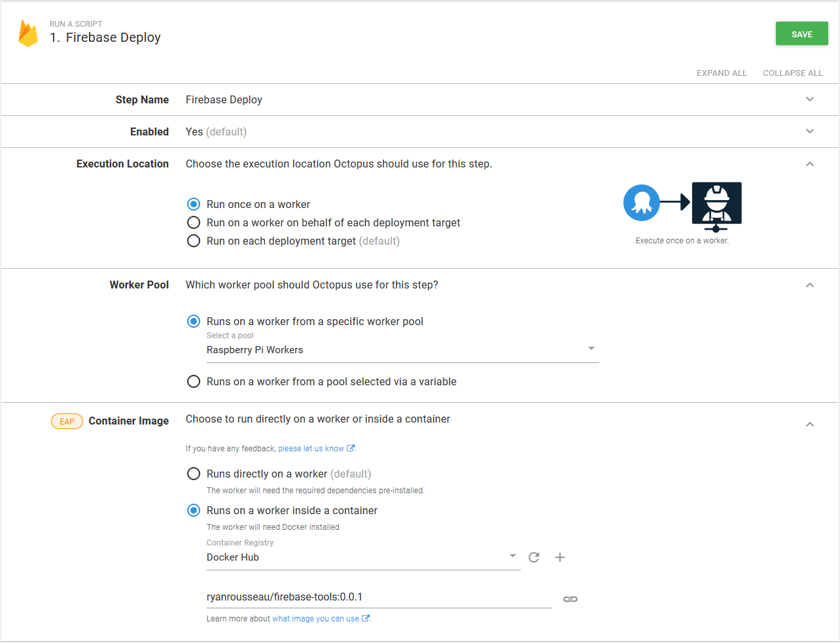Click COLLAPSE ALL
Viewport: 840px width, 643px height.
792,73
